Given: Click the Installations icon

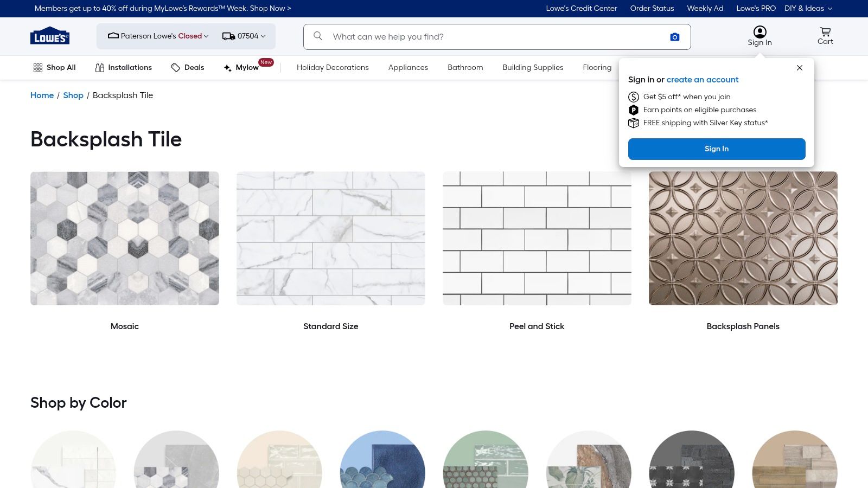Looking at the screenshot, I should [x=100, y=67].
